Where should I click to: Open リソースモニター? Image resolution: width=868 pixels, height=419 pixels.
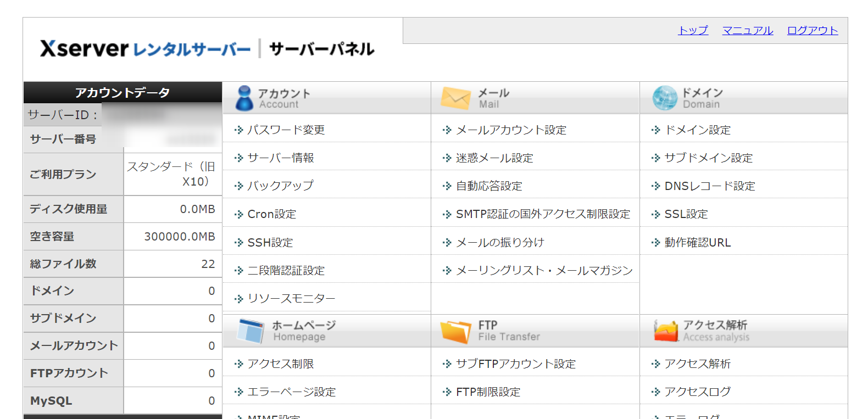click(291, 298)
